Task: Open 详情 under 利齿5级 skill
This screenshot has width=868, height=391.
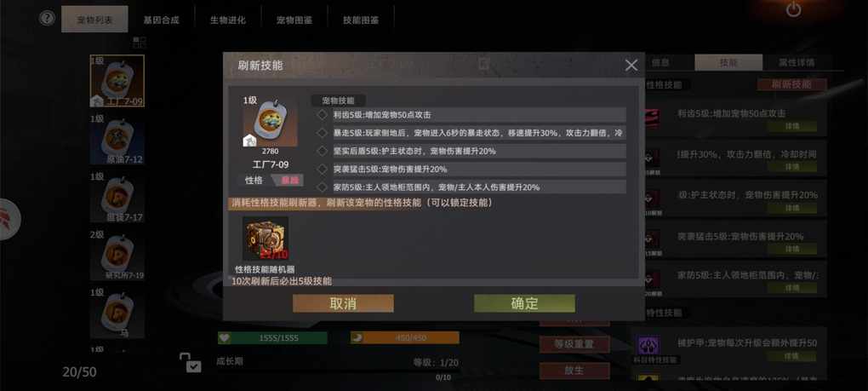Action: click(791, 126)
